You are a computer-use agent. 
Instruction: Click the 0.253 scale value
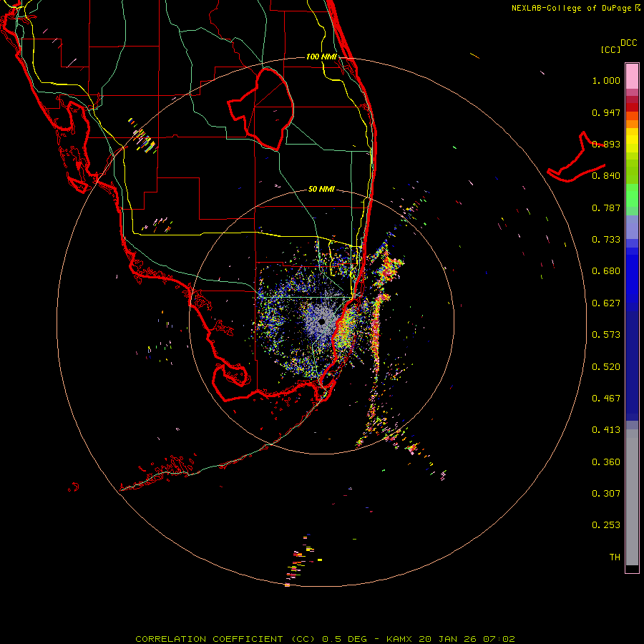606,525
